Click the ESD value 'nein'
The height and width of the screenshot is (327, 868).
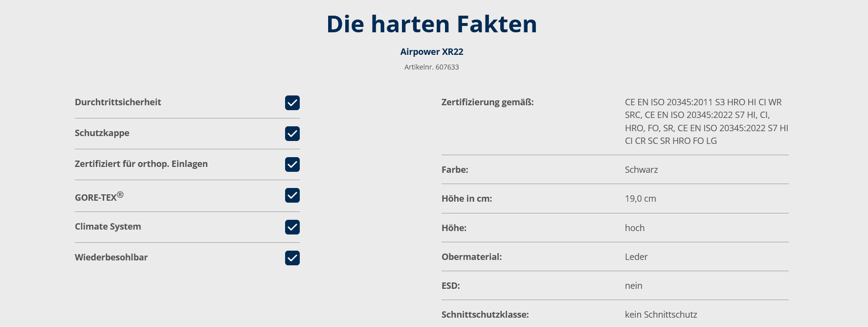click(x=634, y=285)
